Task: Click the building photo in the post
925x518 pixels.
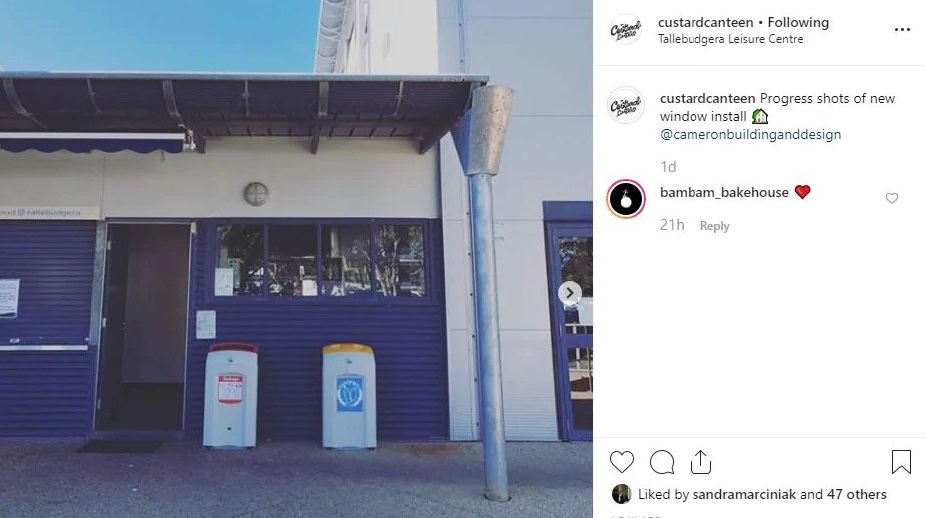Action: [x=296, y=259]
